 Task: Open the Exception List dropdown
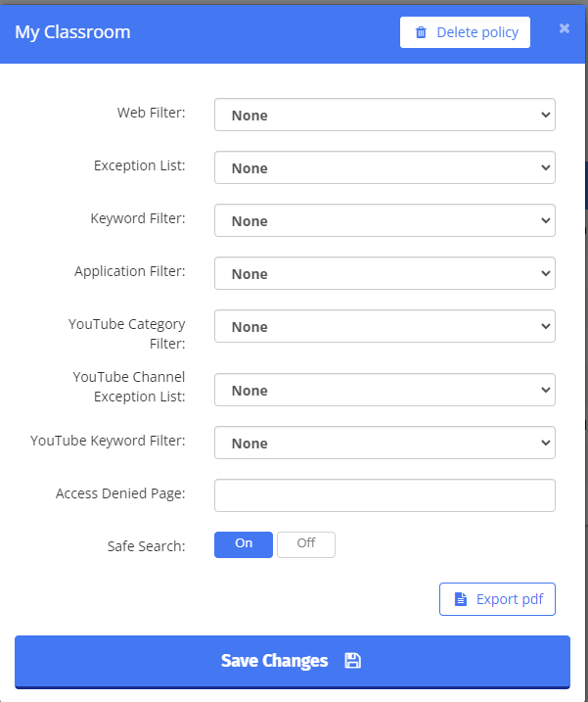(384, 167)
